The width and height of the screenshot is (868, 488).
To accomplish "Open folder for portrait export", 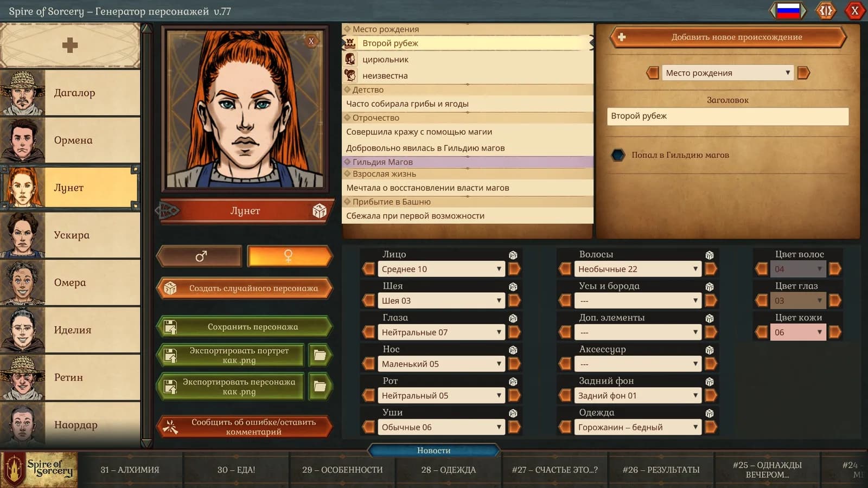I will point(320,356).
